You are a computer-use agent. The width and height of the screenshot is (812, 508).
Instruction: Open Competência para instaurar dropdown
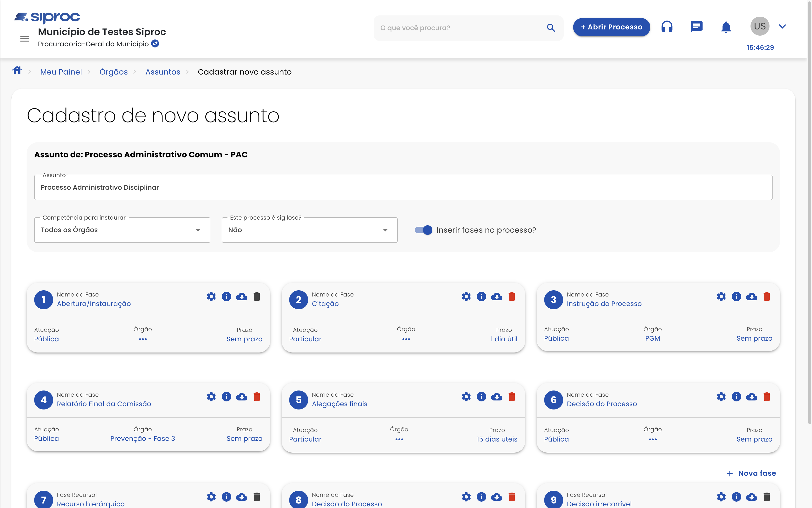pyautogui.click(x=122, y=230)
